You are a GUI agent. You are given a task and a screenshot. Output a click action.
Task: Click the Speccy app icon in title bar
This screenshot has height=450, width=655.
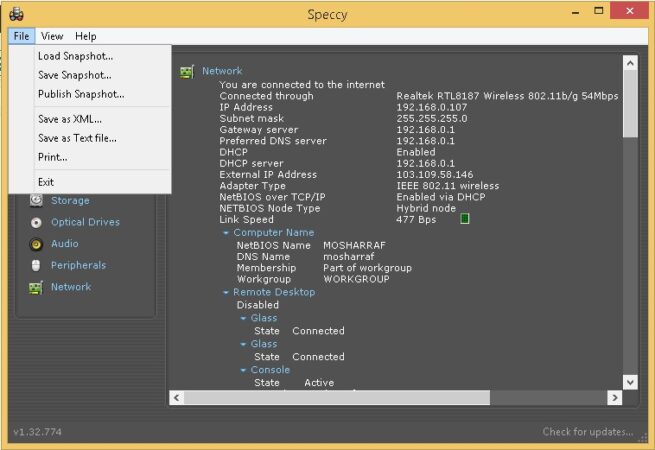click(x=16, y=14)
